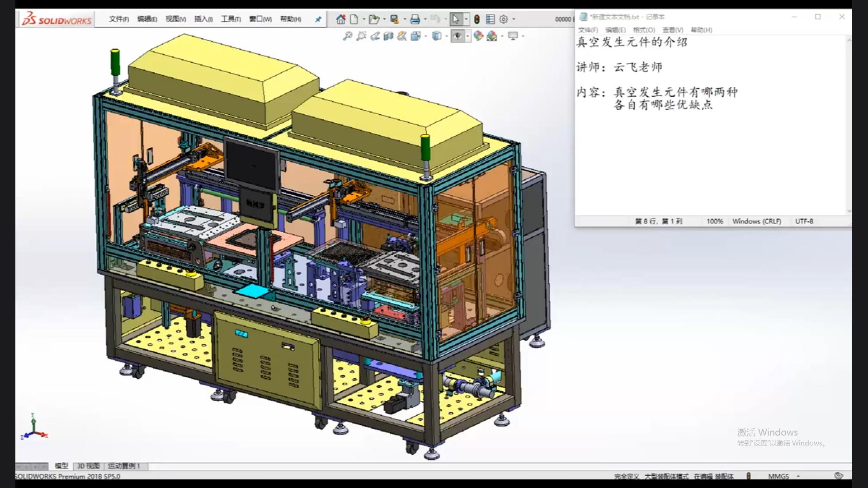868x488 pixels.
Task: Click Notepad title line '真空发生元件的介绍'
Action: coord(632,42)
